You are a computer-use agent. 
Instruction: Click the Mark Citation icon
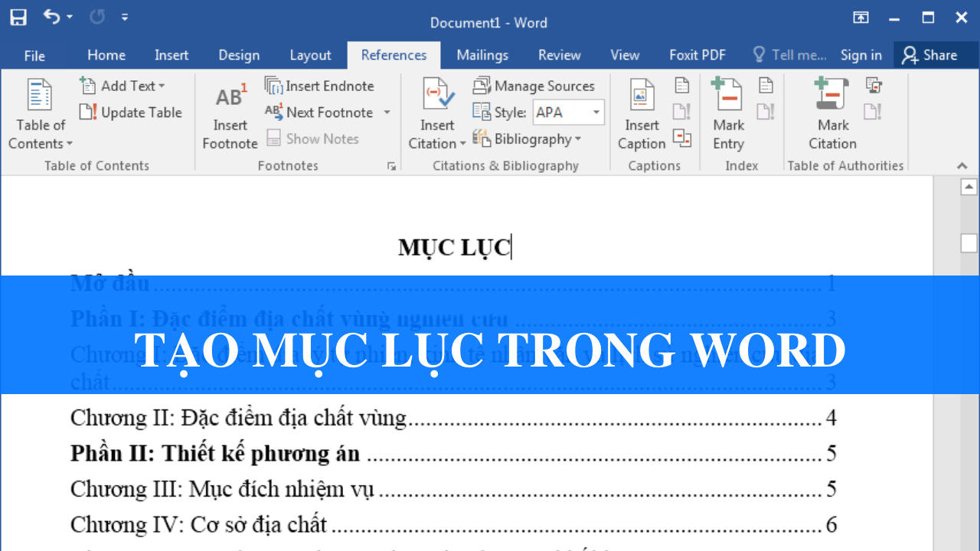pos(832,114)
